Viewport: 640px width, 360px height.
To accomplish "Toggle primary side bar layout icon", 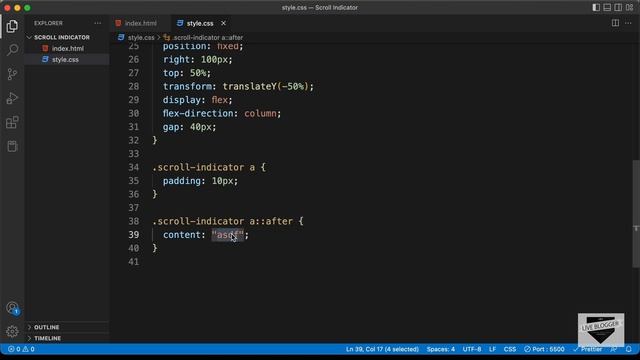I will [596, 7].
